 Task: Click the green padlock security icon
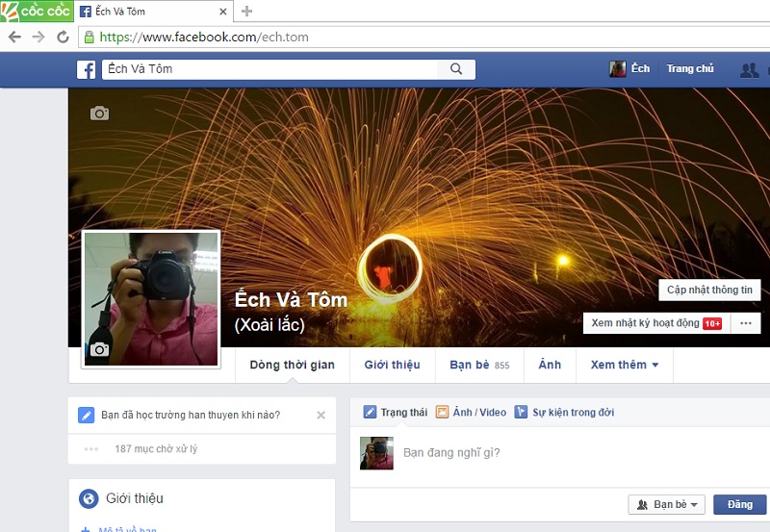click(x=89, y=37)
